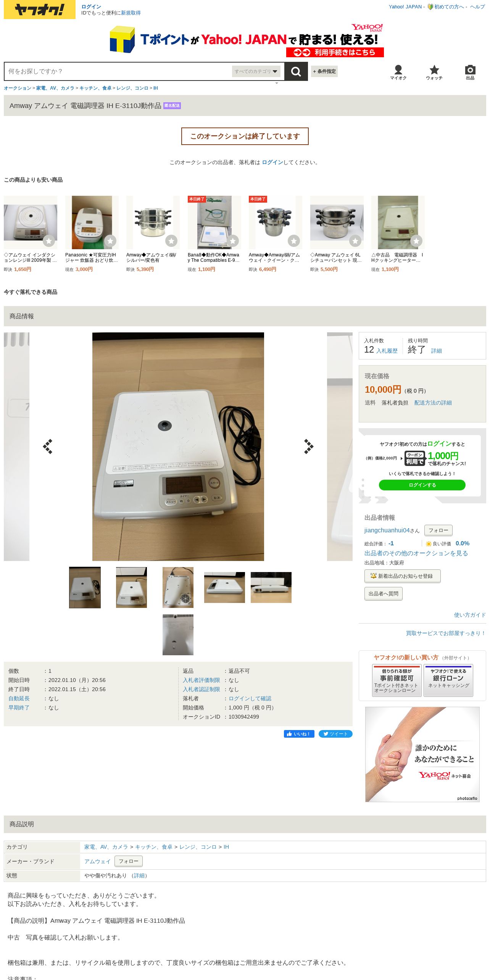This screenshot has height=980, width=490.
Task: Select 家電、AV、カメラ in the breadcrumb
Action: click(55, 88)
